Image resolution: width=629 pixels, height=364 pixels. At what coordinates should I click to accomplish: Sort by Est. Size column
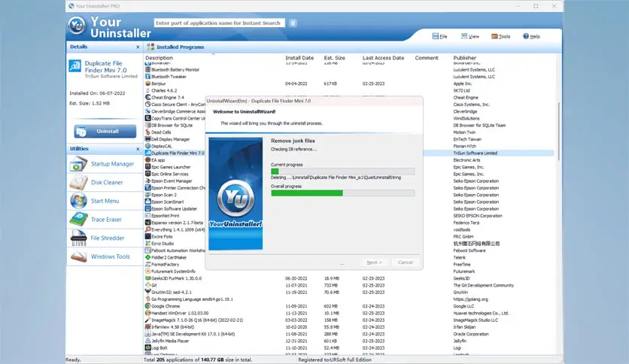coord(334,58)
